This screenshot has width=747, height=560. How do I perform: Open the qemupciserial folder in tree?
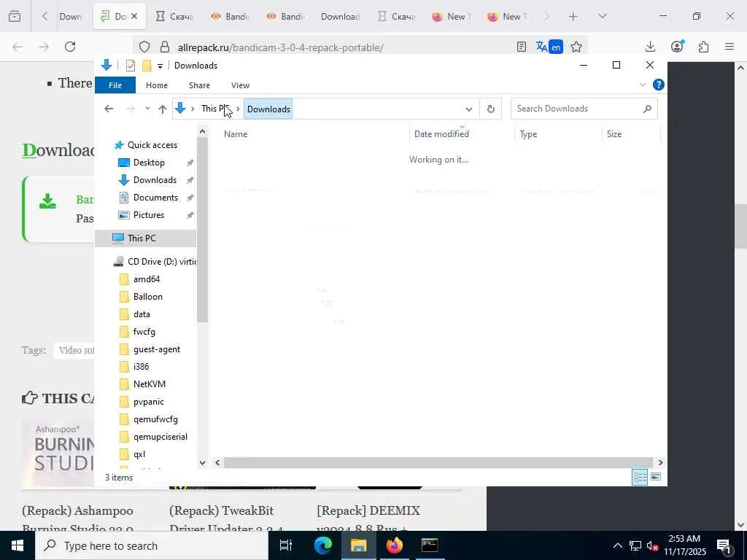[160, 437]
